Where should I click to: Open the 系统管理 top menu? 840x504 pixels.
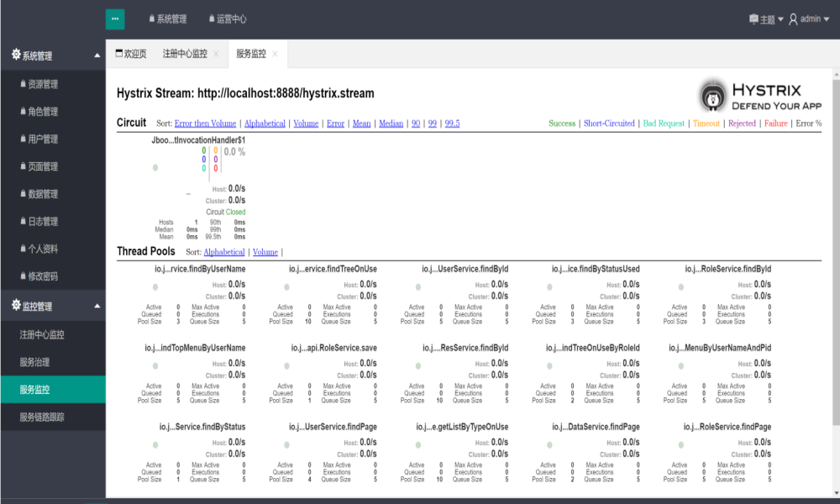coord(167,18)
